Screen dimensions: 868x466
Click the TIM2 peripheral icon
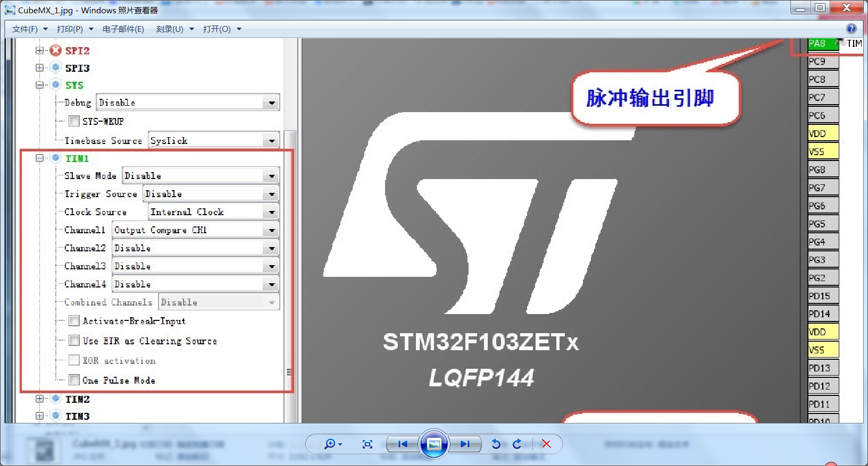click(56, 399)
